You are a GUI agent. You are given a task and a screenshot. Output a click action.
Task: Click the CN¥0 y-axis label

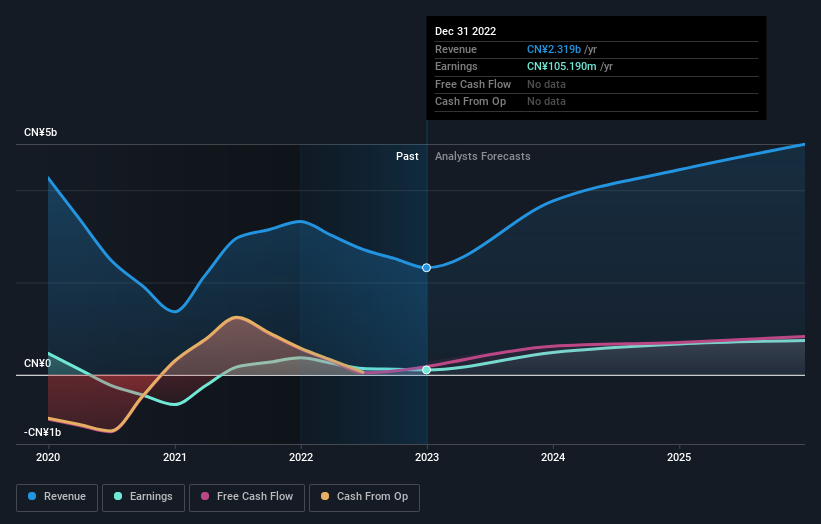(38, 363)
